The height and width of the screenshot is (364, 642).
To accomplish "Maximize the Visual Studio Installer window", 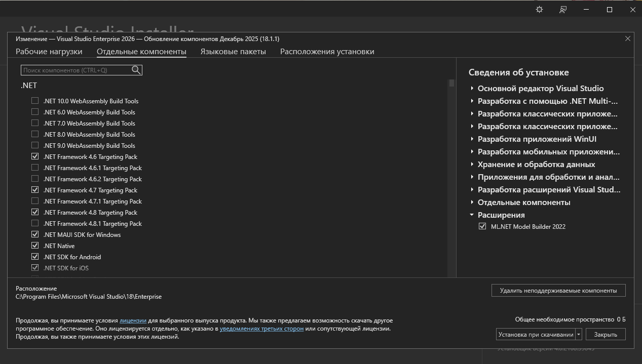I will (x=610, y=10).
